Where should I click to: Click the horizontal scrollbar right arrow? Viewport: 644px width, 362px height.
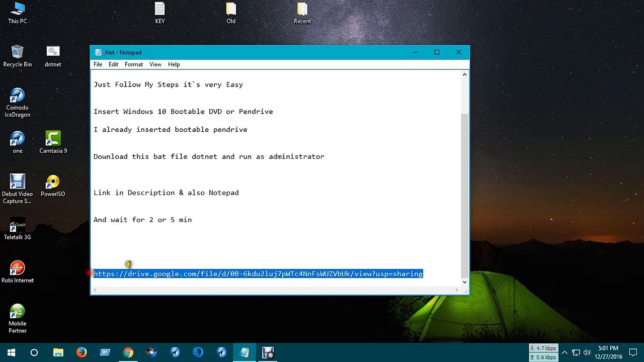point(456,290)
